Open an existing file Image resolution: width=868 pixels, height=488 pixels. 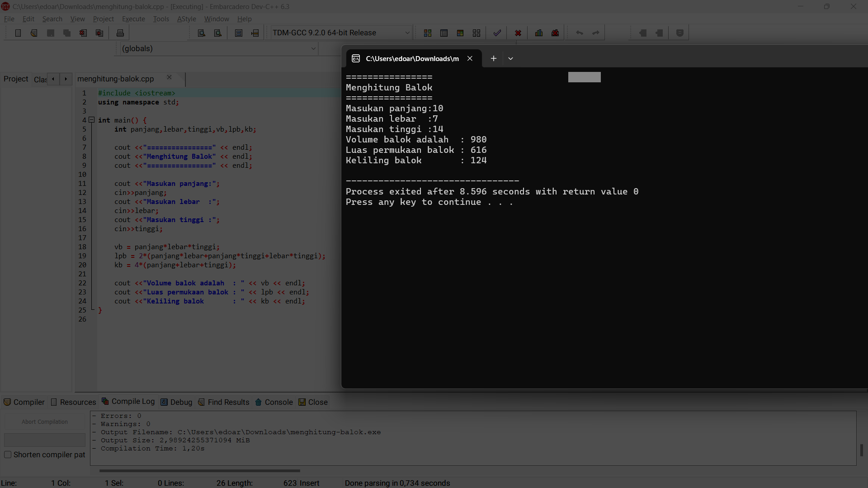click(33, 33)
